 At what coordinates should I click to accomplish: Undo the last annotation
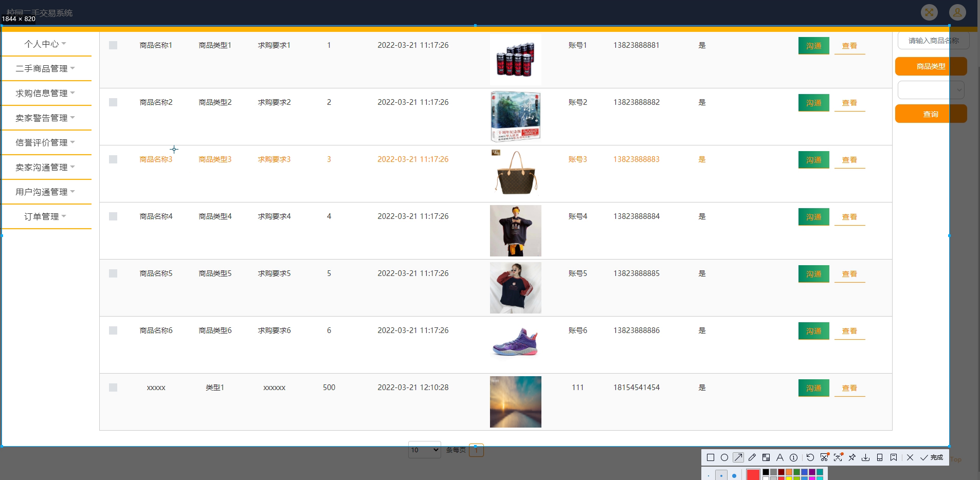(810, 457)
